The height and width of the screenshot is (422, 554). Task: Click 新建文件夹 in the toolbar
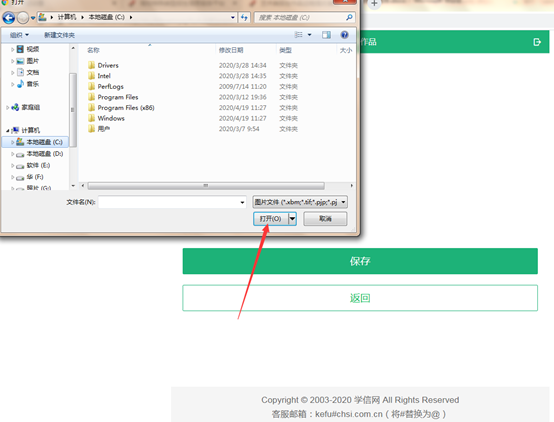click(x=59, y=35)
